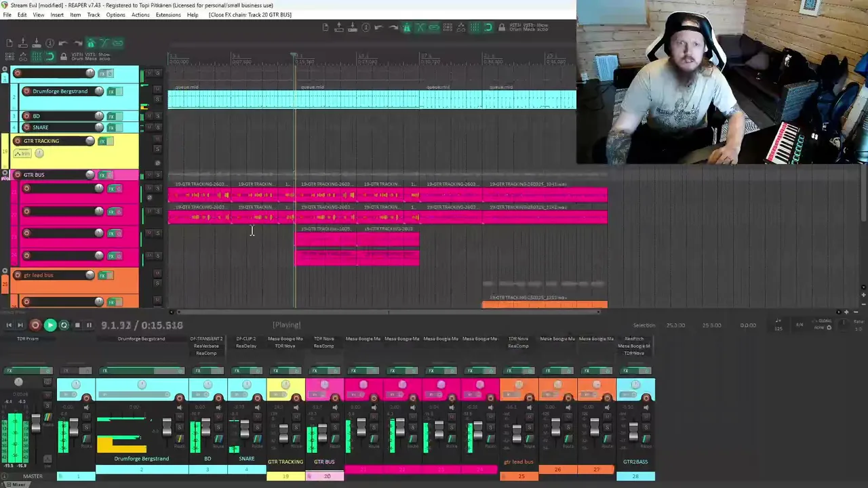Click undo arrow icon above track list
The width and height of the screenshot is (868, 488).
point(63,43)
